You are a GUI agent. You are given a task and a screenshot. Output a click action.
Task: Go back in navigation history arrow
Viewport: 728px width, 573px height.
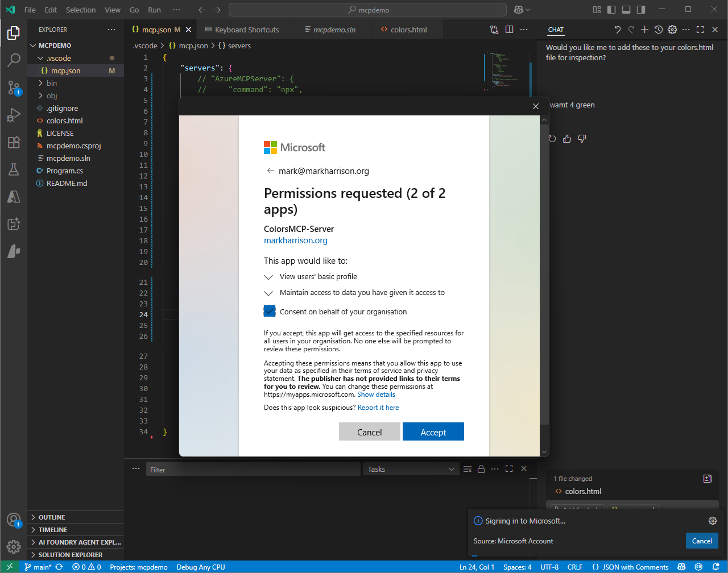pos(202,10)
